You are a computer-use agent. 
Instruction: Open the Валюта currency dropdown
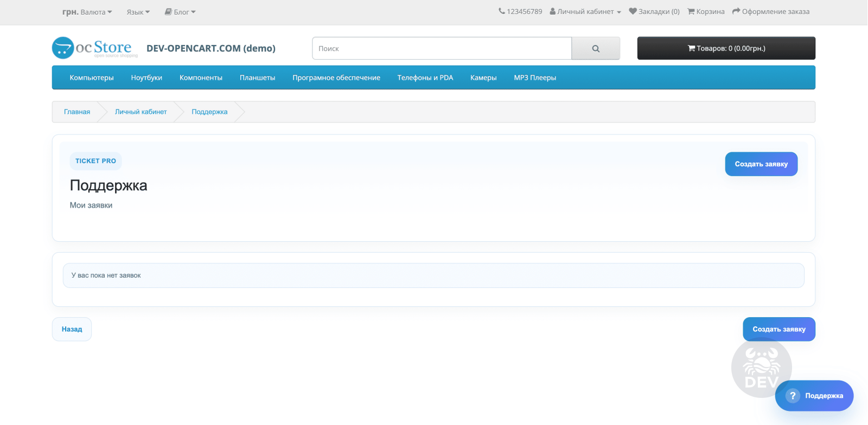tap(87, 12)
